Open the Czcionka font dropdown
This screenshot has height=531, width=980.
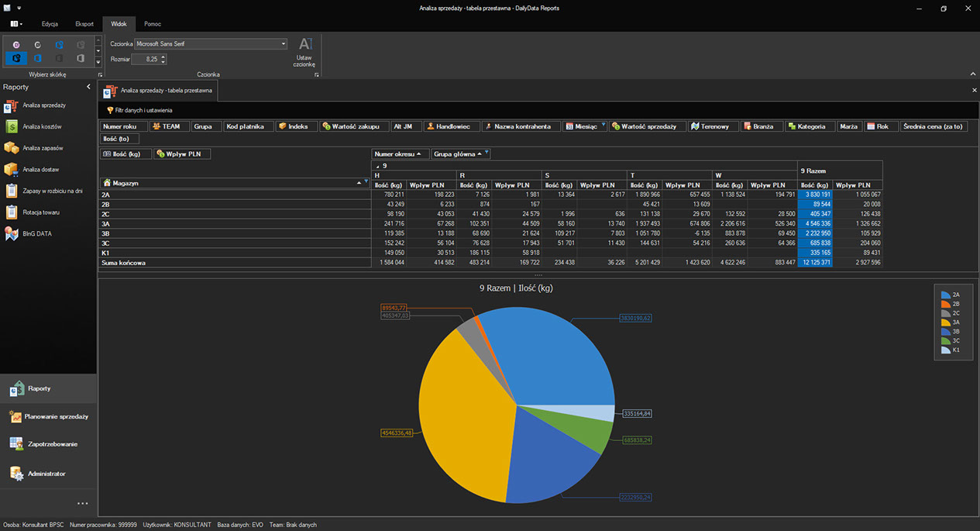pos(284,44)
